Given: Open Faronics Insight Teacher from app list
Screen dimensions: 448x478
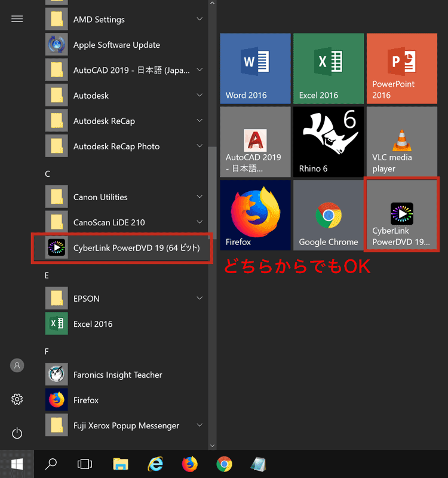Looking at the screenshot, I should (x=117, y=375).
